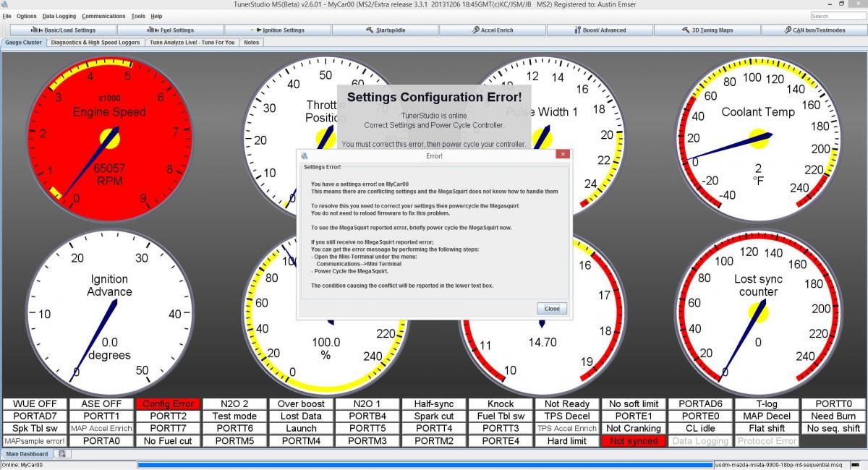Image resolution: width=868 pixels, height=470 pixels.
Task: Click the blue progress bar in status bar
Action: [425, 465]
